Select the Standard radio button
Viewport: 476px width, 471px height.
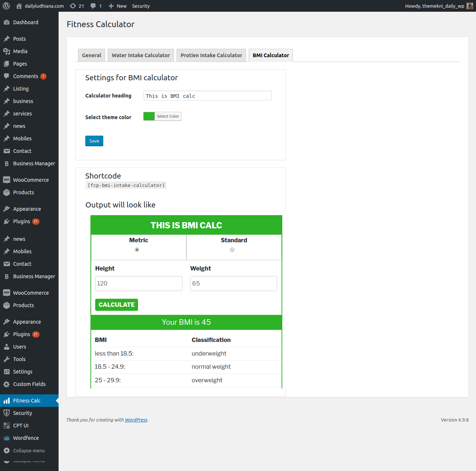232,250
